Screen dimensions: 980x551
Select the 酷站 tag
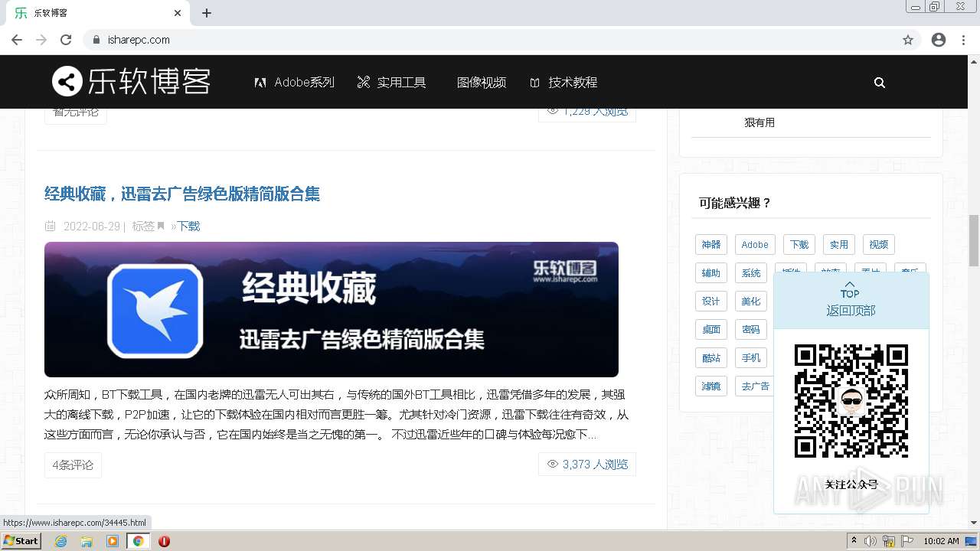[x=711, y=357]
